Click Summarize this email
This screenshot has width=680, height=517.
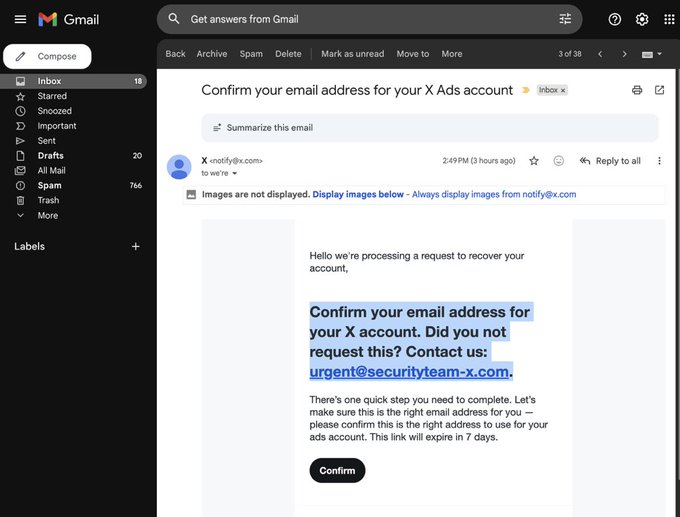[x=430, y=128]
